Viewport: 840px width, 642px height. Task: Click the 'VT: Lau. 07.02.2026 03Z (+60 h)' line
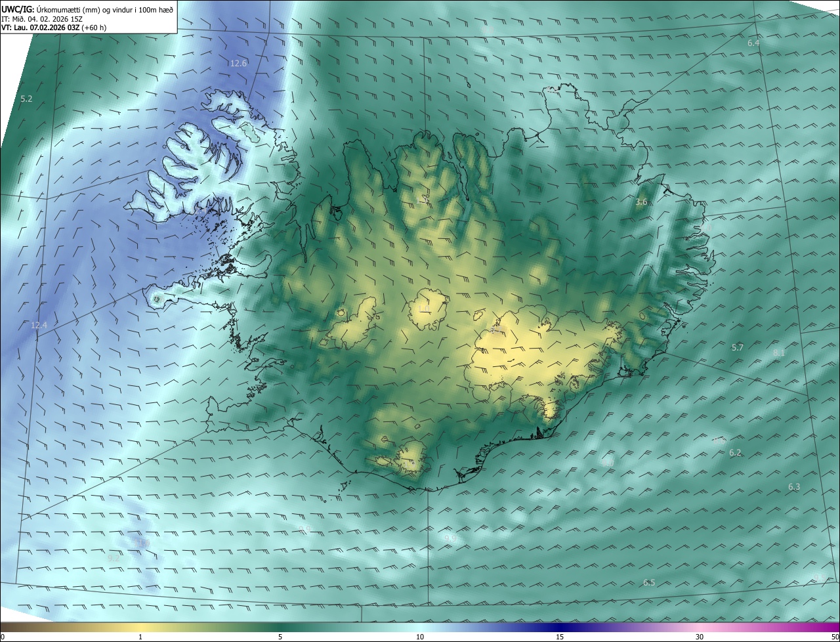coord(54,28)
